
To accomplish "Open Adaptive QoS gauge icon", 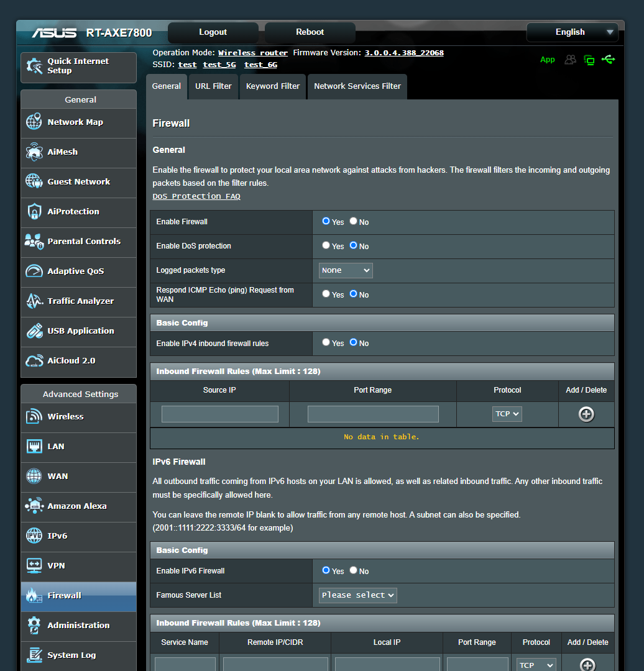I will 34,271.
